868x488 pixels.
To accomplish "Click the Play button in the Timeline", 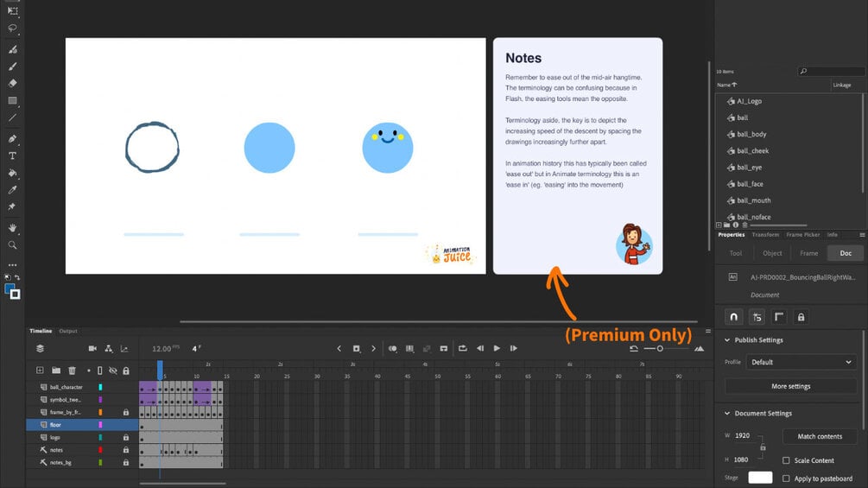I will 497,348.
